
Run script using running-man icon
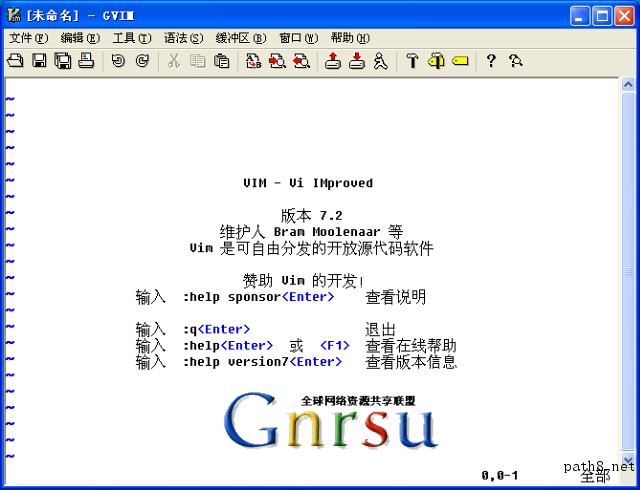click(x=381, y=61)
